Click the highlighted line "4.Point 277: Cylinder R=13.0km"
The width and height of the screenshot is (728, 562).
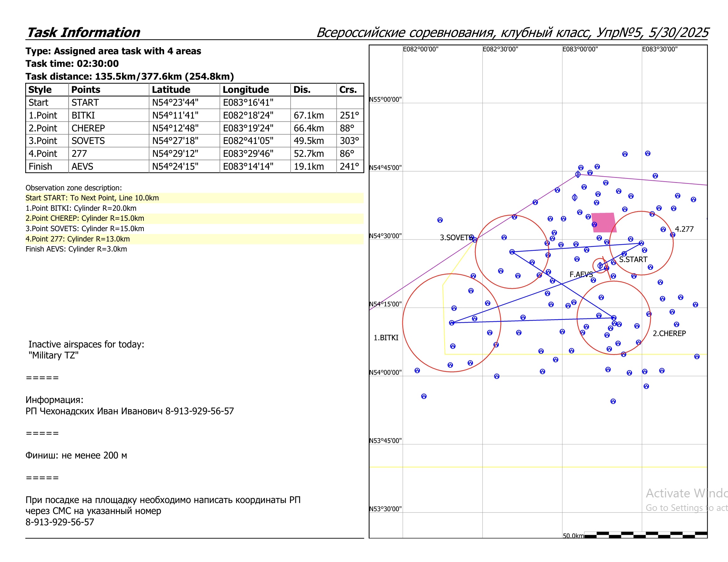[78, 239]
